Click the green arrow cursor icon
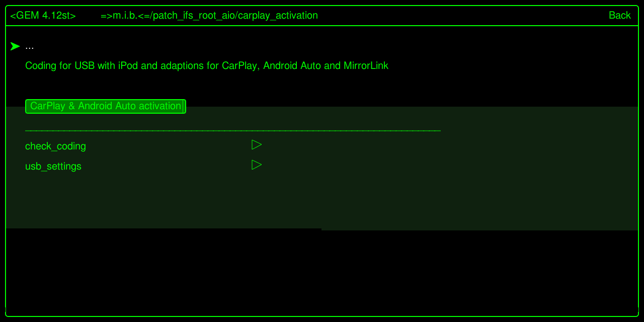This screenshot has height=322, width=644. pyautogui.click(x=15, y=46)
